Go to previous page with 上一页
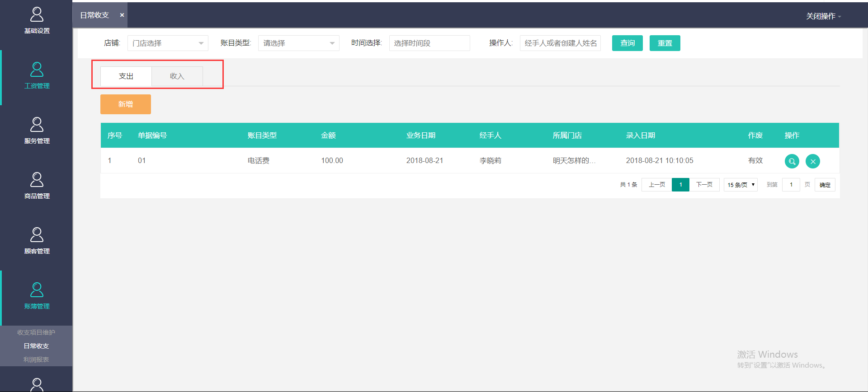 (x=656, y=185)
